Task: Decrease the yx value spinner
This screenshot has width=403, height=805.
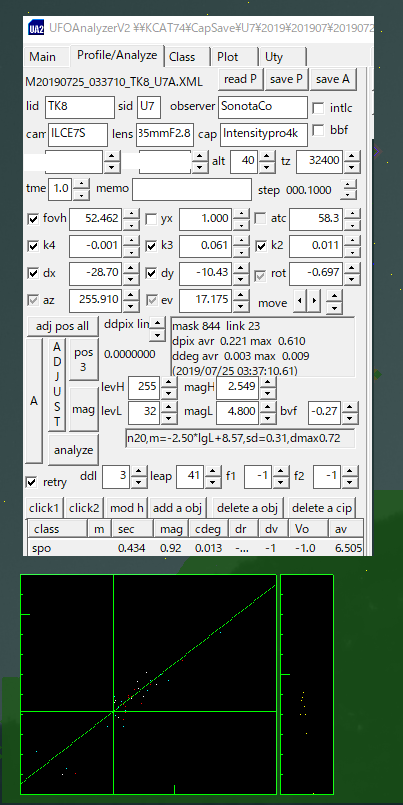Action: coord(242,225)
